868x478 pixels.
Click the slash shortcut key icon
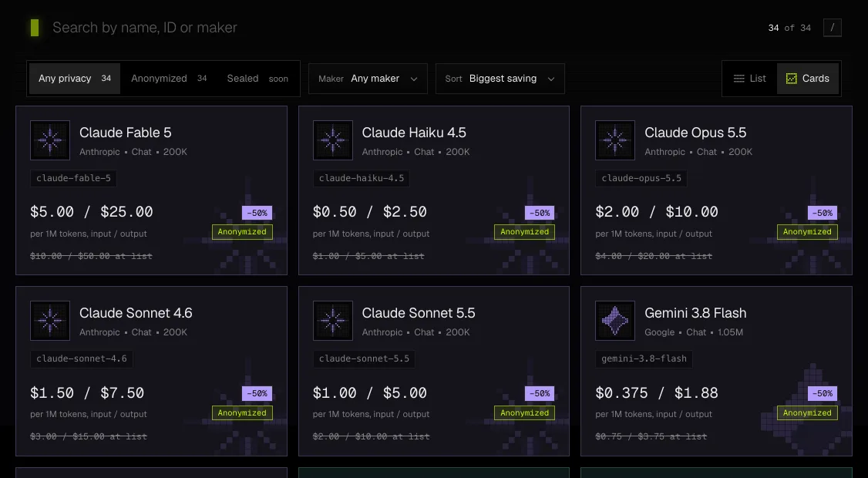coord(832,28)
